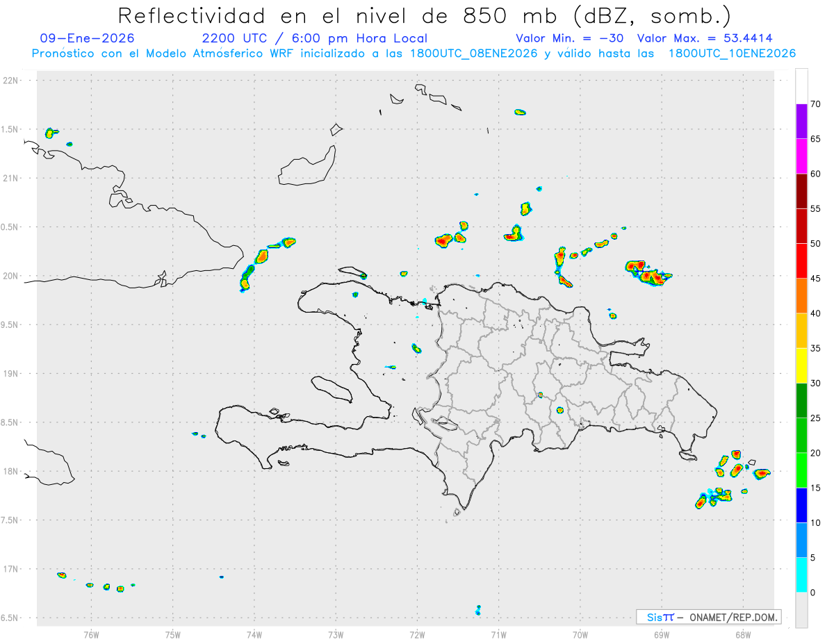Click the '15' label on the color scale
The image size is (834, 644).
pos(816,488)
